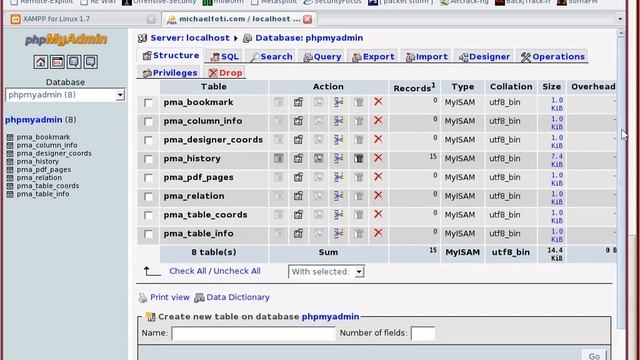This screenshot has width=640, height=360.
Task: Open the Database selector dropdown
Action: (65, 95)
